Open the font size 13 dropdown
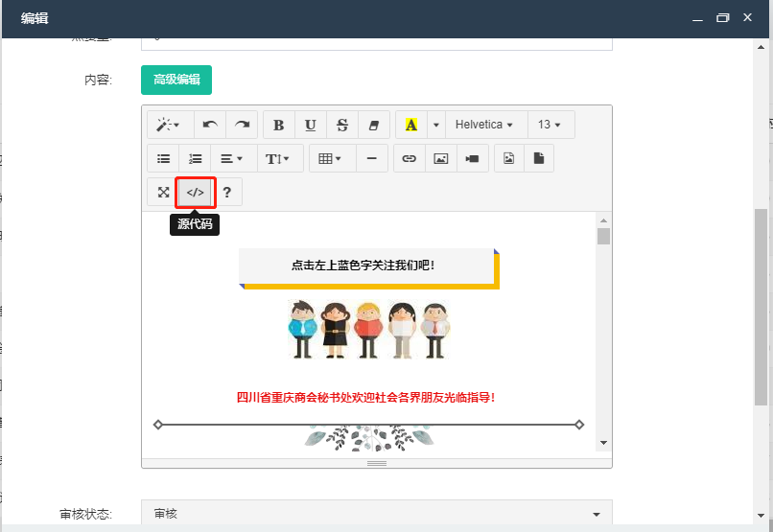The width and height of the screenshot is (773, 532). pos(550,125)
